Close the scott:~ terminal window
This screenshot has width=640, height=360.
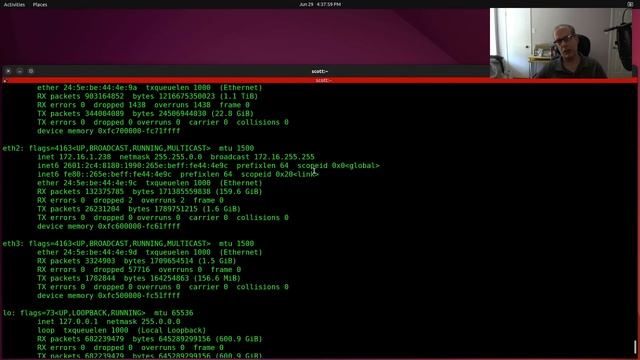coord(8,71)
